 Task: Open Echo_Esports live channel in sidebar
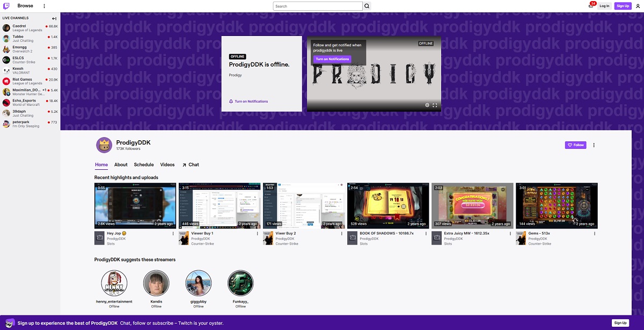[30, 103]
